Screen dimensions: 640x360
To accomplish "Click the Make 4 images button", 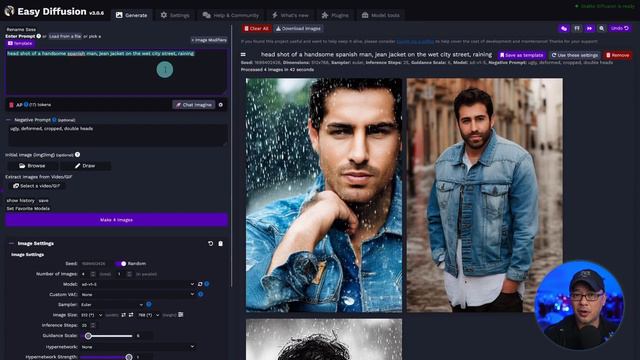I will [x=116, y=220].
